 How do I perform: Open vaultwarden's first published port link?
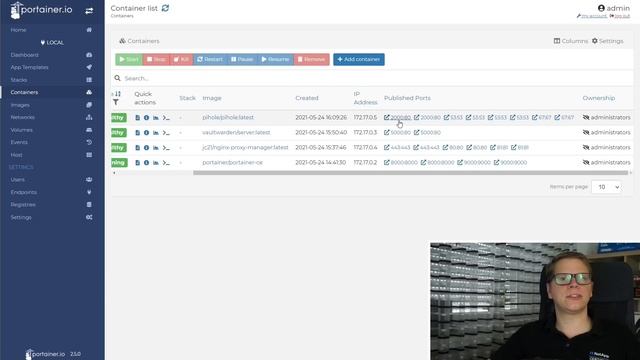[397, 133]
